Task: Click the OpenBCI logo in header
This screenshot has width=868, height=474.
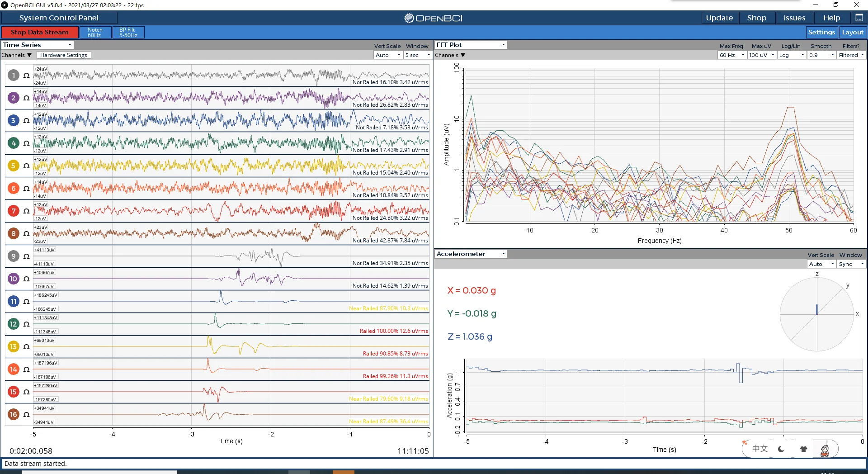Action: (x=433, y=18)
